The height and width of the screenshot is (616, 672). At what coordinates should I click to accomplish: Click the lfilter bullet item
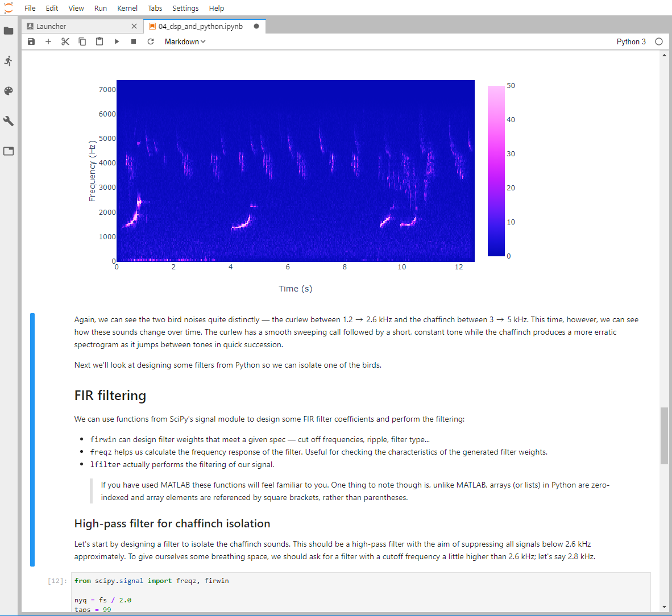pyautogui.click(x=182, y=464)
